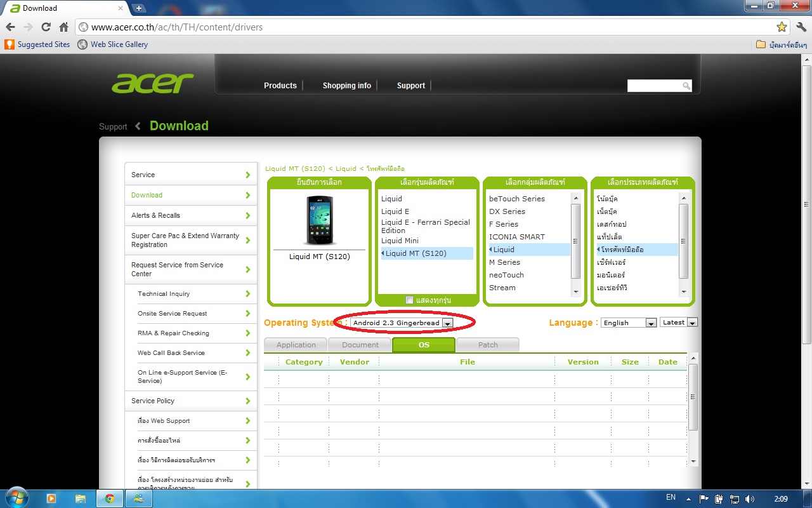
Task: Click the search magnifier icon
Action: [x=686, y=86]
